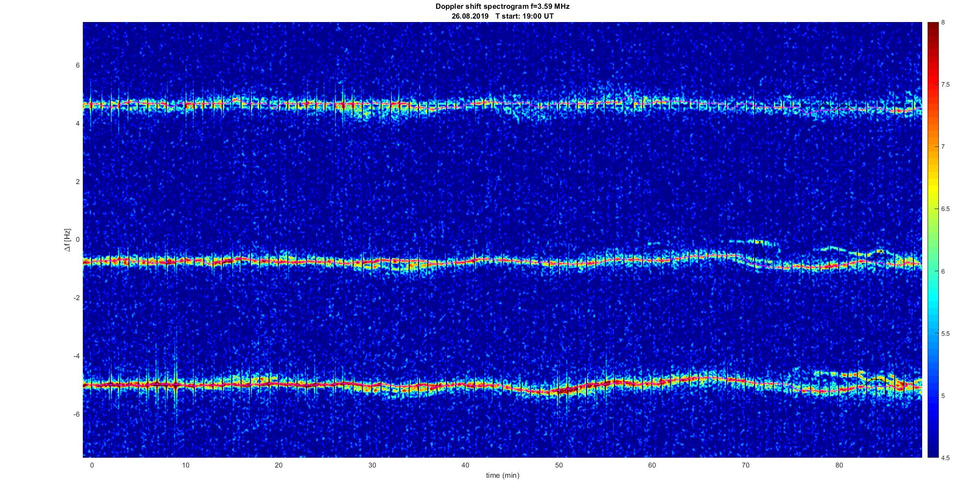Viewport: 980px width, 491px height.
Task: Click the colorbar tick label '5.5'
Action: click(945, 334)
